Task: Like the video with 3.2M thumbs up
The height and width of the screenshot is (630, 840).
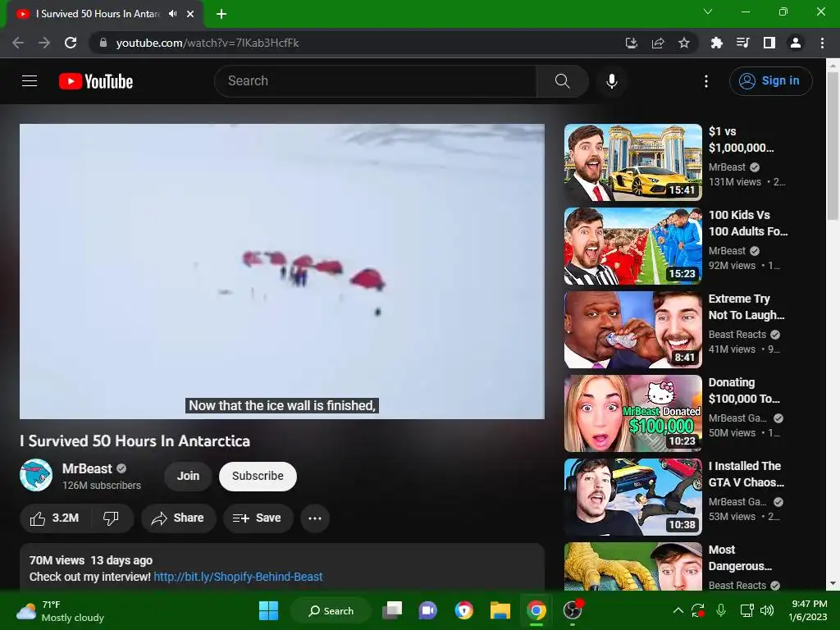Action: coord(55,518)
